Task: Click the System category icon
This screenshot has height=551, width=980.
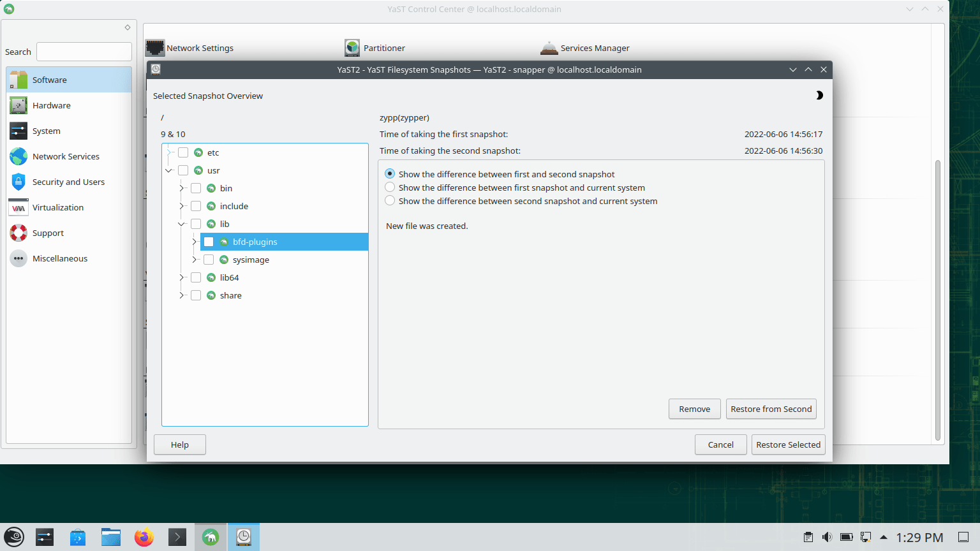Action: 19,131
